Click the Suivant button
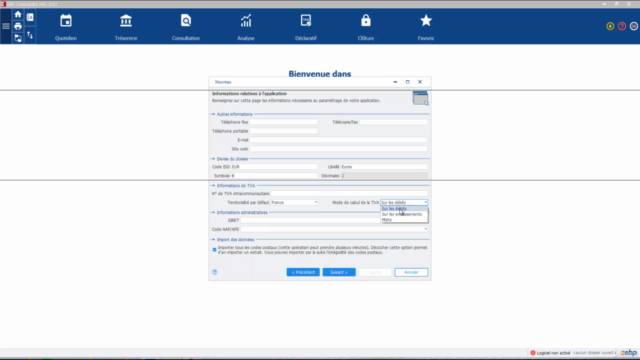640x360 pixels. pyautogui.click(x=339, y=272)
